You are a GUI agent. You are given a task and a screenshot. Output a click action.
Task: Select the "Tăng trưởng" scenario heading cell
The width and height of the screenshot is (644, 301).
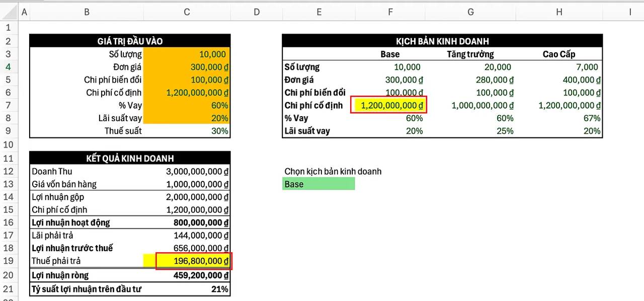click(x=470, y=54)
